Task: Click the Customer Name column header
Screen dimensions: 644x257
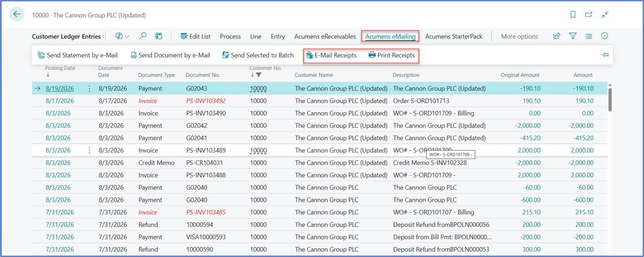Action: 313,75
